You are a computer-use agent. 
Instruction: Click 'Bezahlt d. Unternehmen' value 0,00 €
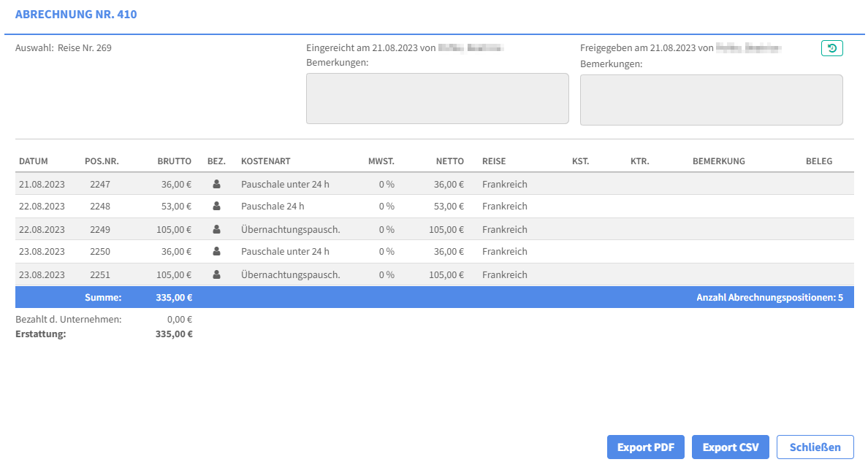180,320
